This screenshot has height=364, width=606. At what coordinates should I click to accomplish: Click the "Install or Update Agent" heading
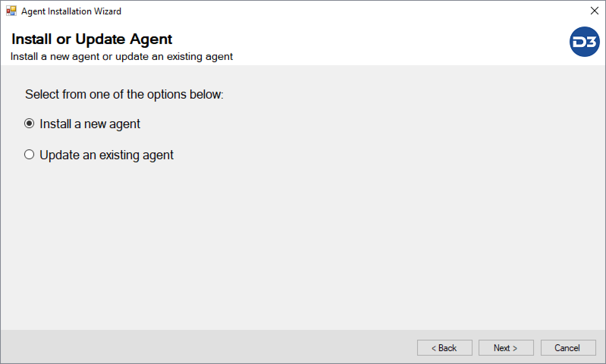click(x=92, y=39)
